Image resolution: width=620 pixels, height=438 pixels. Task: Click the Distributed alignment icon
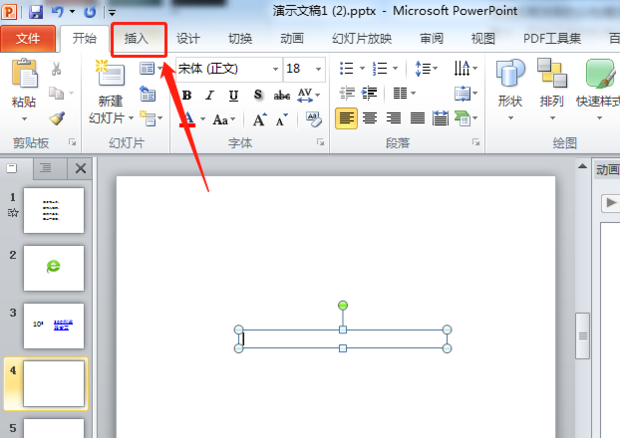[440, 118]
